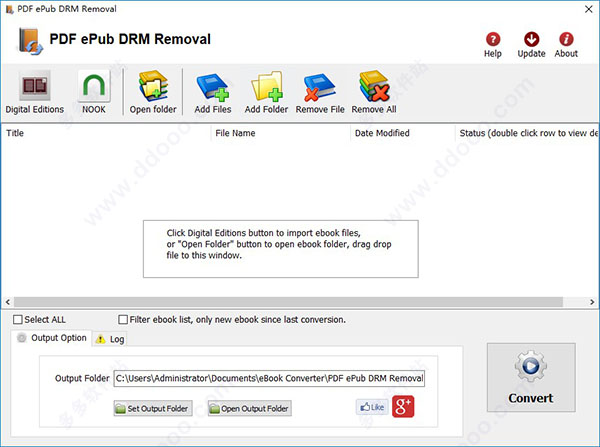Screen dimensions: 600x447
Task: Check for an Update
Action: (x=531, y=45)
